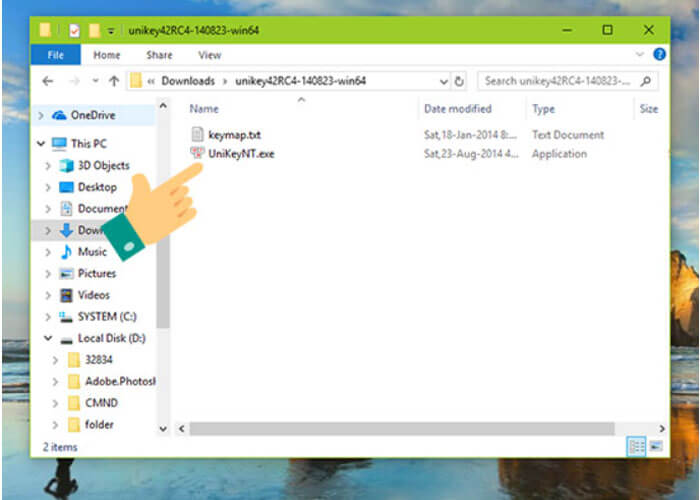Open the View ribbon tab
700x500 pixels.
[x=209, y=55]
